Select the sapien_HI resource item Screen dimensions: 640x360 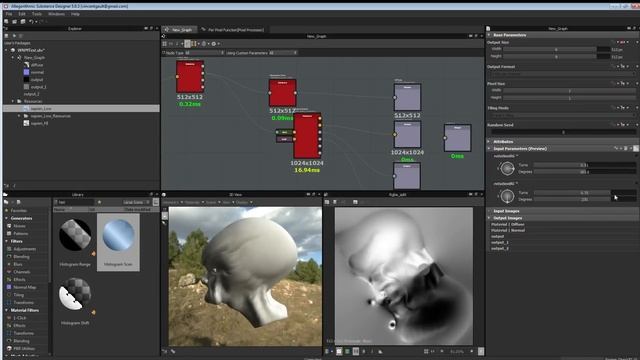(x=39, y=123)
